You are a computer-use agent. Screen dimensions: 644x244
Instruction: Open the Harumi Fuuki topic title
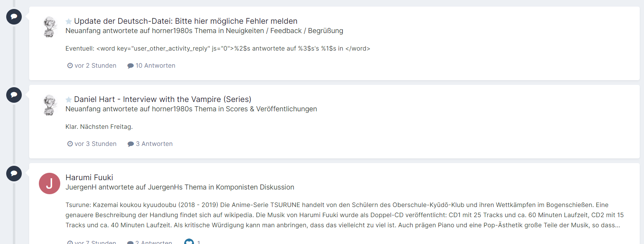pyautogui.click(x=89, y=177)
